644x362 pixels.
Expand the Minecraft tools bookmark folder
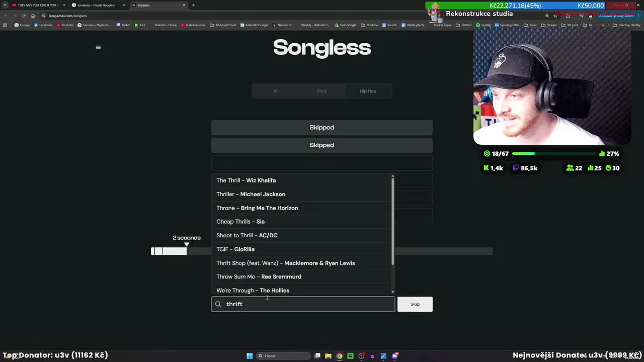point(223,25)
